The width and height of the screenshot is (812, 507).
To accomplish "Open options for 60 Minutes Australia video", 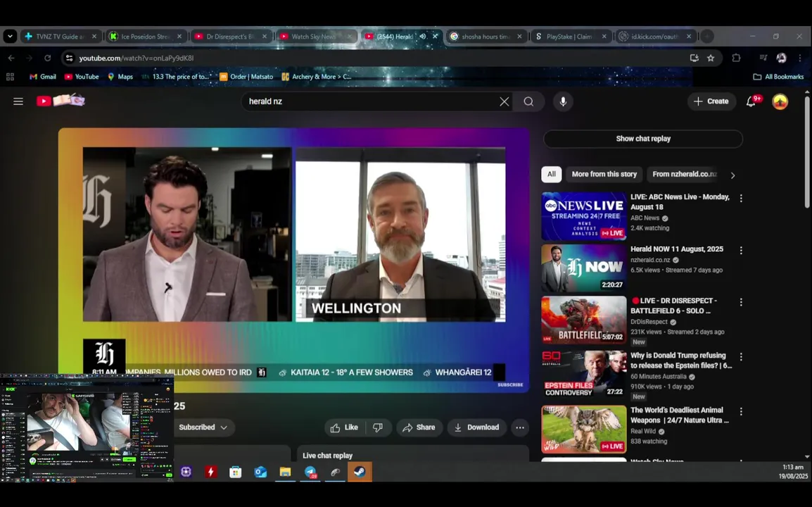I will coord(741,357).
